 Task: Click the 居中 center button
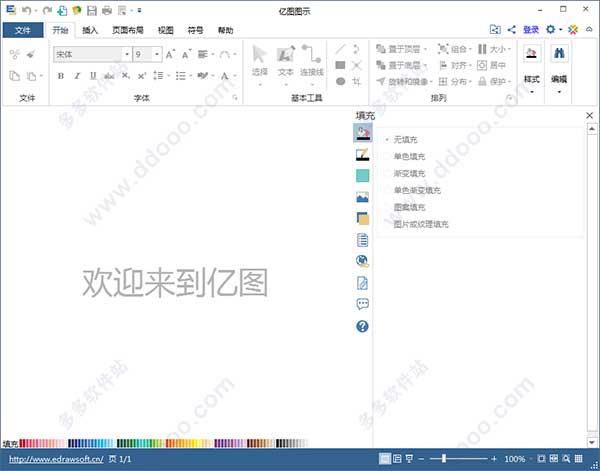point(492,65)
